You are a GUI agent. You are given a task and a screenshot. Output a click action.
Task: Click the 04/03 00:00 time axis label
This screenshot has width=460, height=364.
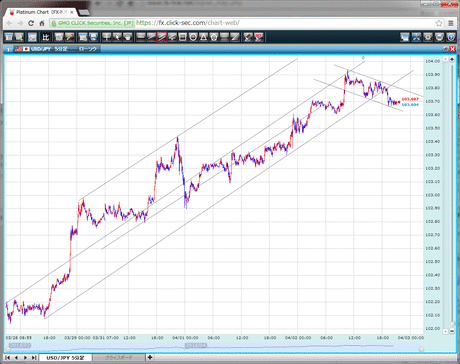(x=410, y=338)
